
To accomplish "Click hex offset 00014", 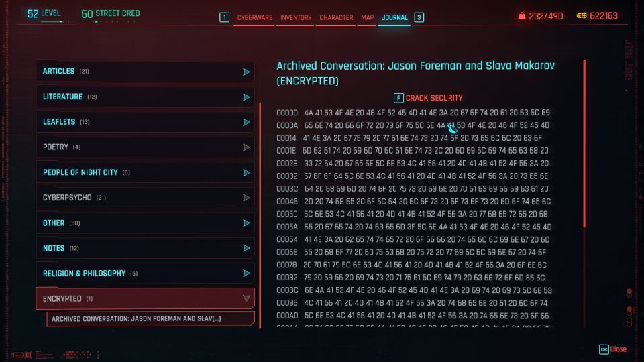I will [x=286, y=138].
